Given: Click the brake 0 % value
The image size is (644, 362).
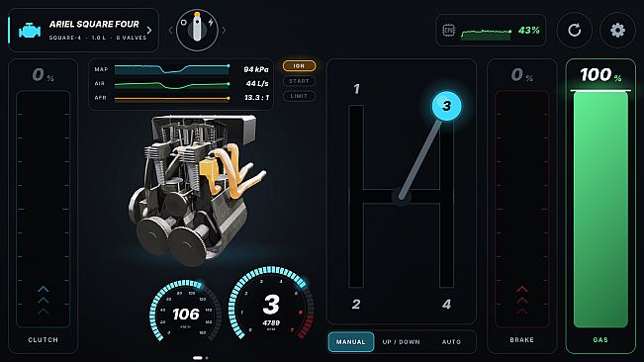Looking at the screenshot, I should [522, 75].
